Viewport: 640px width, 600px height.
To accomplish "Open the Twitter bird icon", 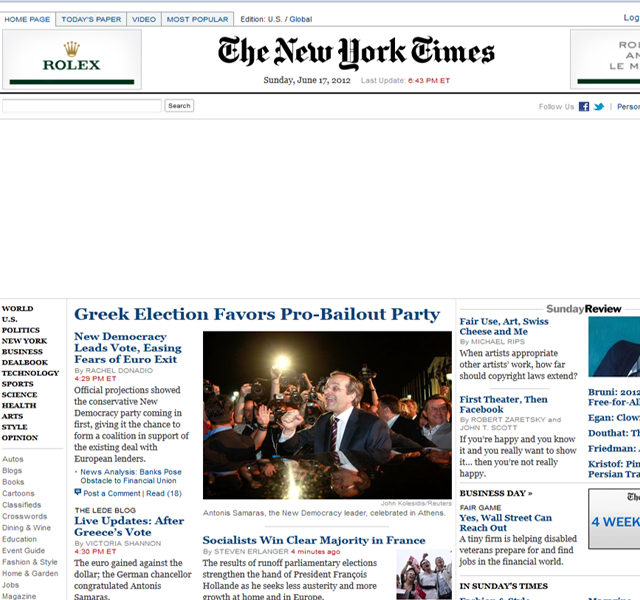I will 599,107.
